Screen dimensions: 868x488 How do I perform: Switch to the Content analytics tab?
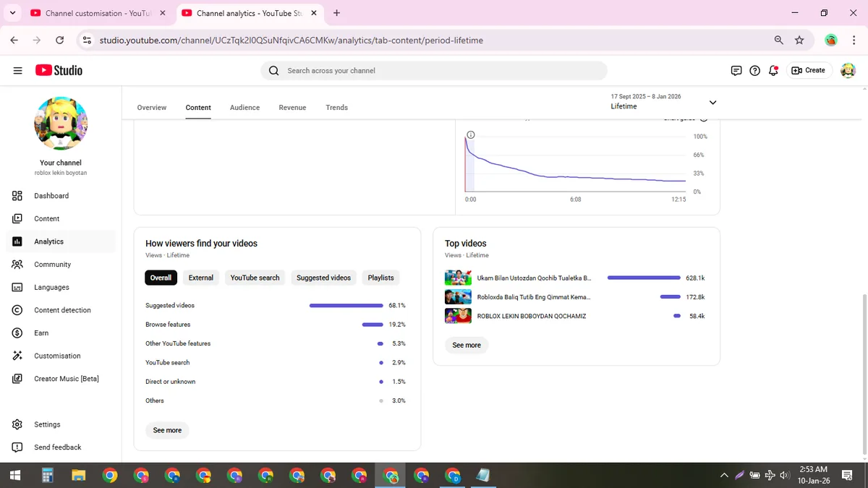[x=198, y=108]
